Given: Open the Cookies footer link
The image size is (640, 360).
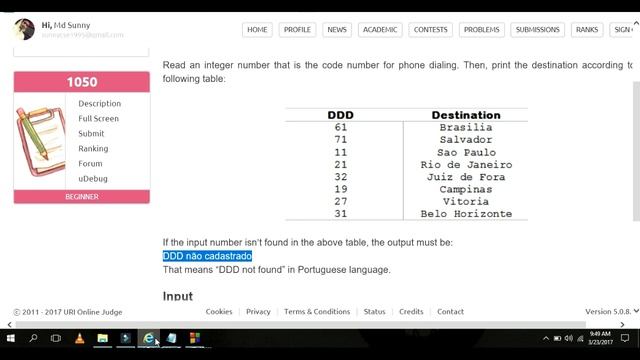Looking at the screenshot, I should (x=219, y=311).
